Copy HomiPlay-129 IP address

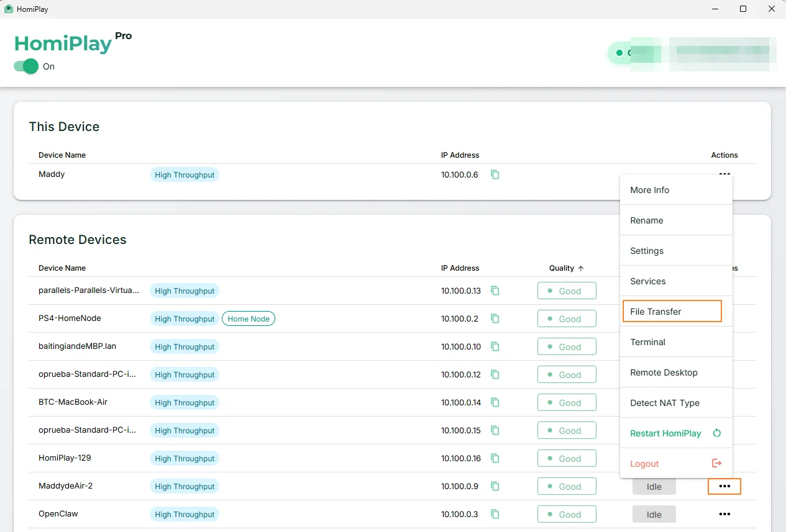click(495, 458)
